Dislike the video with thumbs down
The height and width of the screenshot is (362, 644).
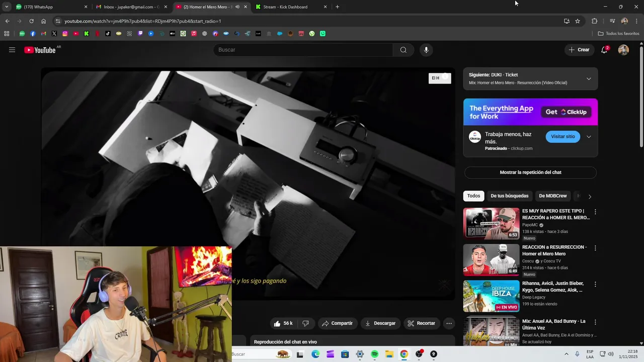coord(305,323)
